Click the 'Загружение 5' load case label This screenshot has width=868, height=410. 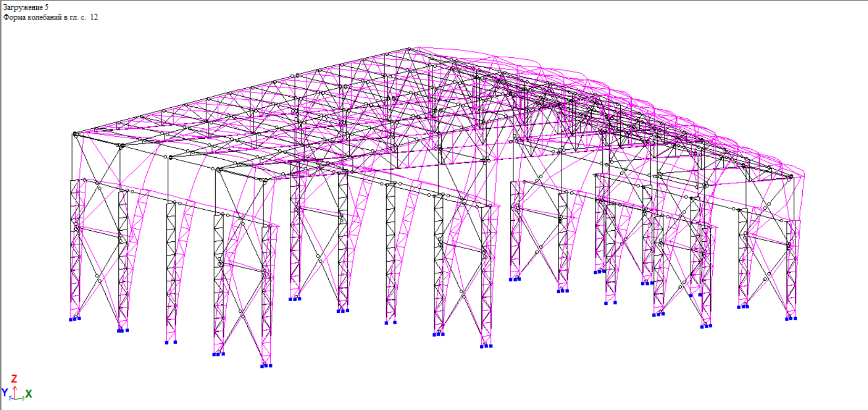point(26,7)
